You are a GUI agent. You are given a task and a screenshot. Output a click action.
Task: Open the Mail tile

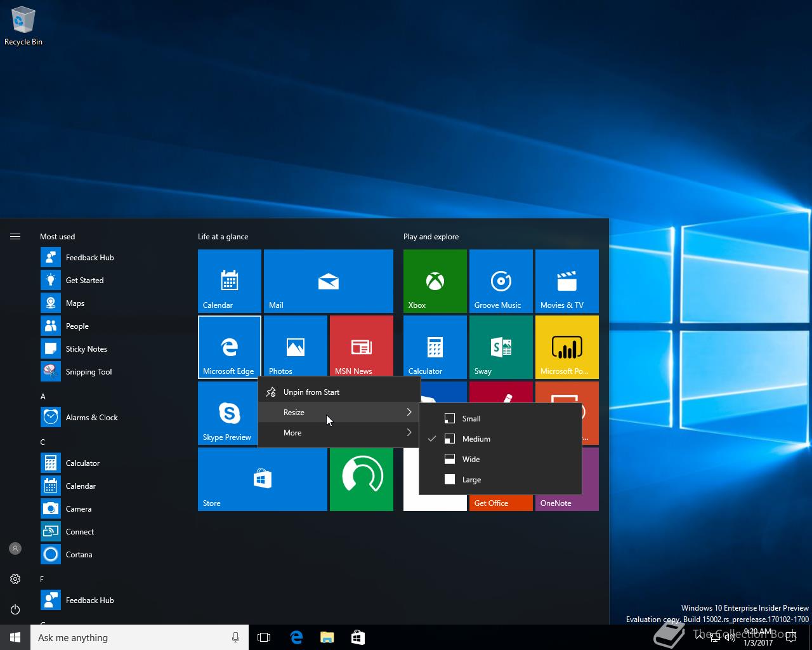point(328,281)
